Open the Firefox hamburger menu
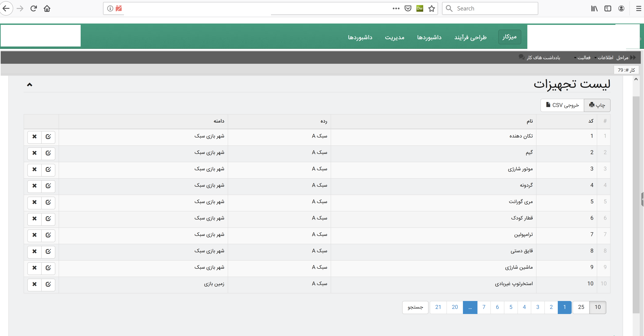Viewport: 644px width, 336px height. point(638,8)
